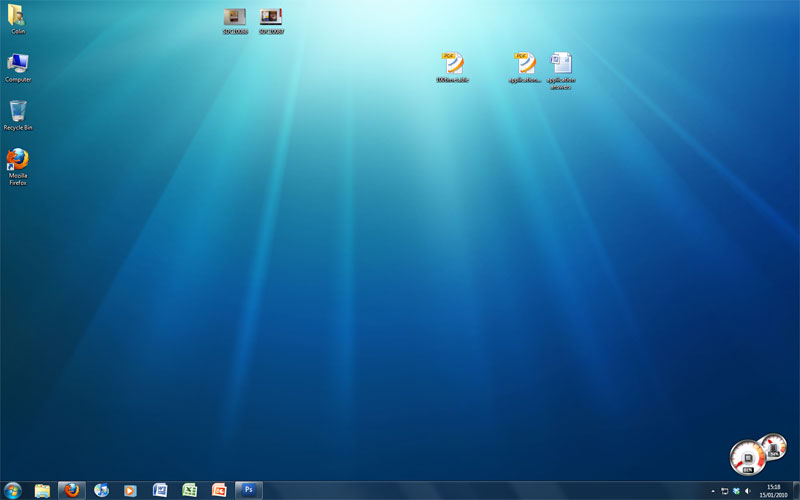Launch Microsoft Word from the taskbar

[160, 490]
